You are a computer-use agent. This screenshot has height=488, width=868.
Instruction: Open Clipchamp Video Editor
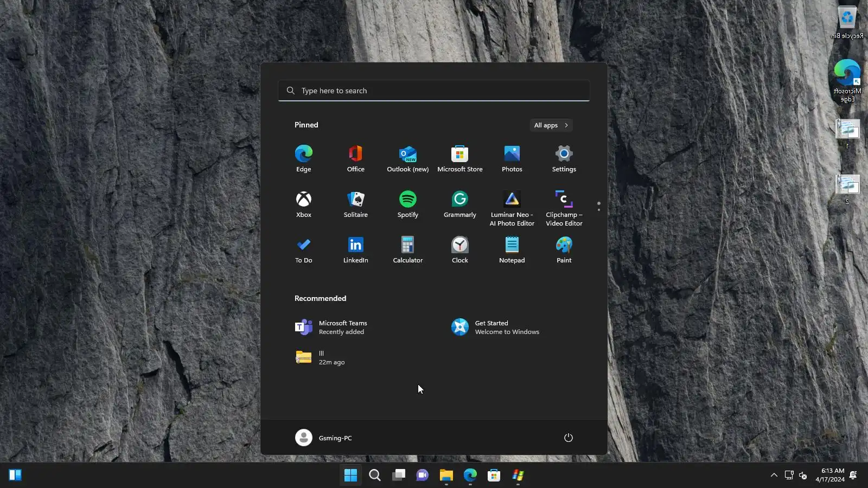click(564, 208)
